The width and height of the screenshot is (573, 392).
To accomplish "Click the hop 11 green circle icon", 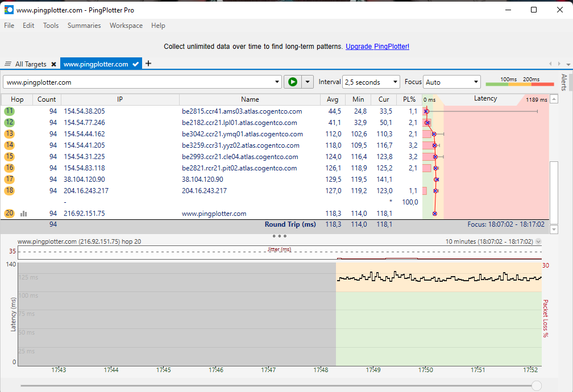I will (10, 111).
